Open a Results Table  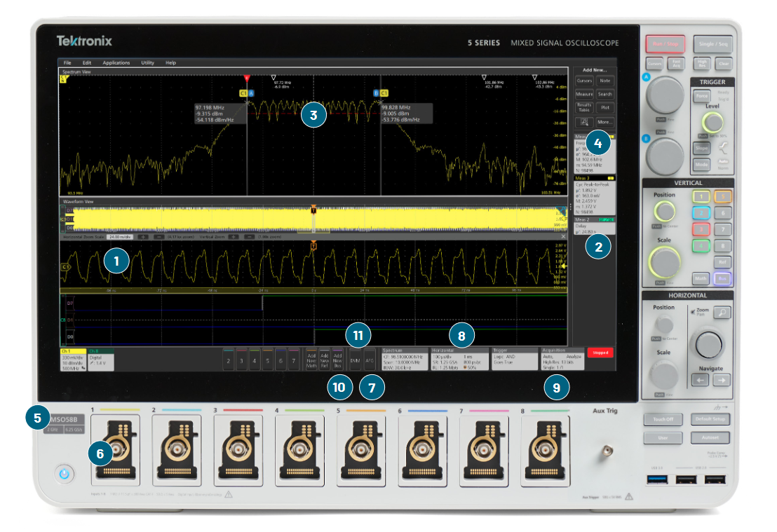[584, 107]
